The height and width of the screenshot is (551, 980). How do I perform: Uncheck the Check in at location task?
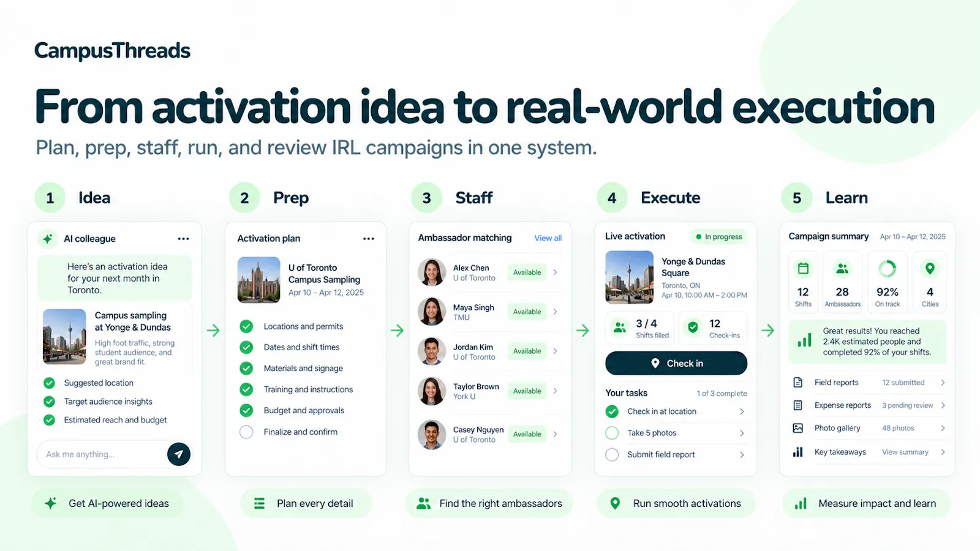(x=612, y=411)
